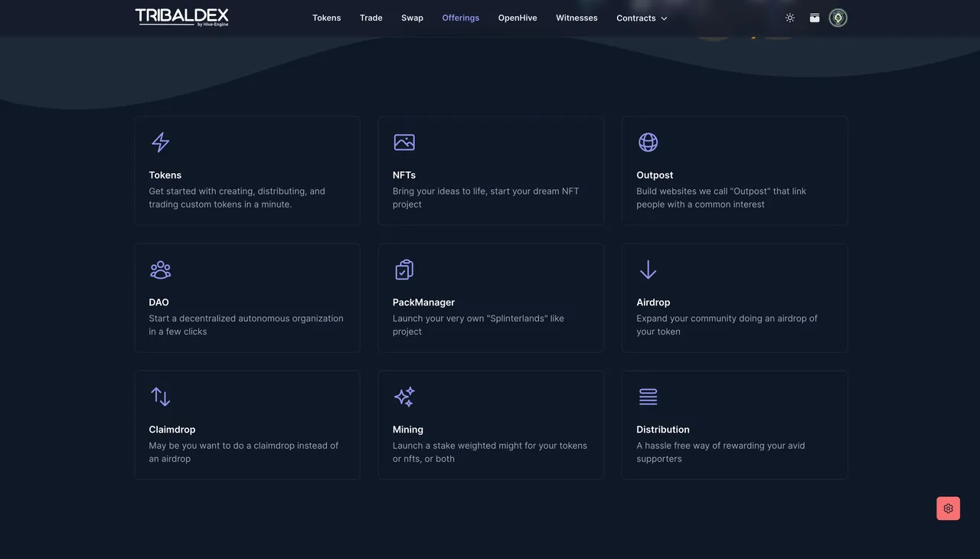Click the people group DAO icon
Image resolution: width=980 pixels, height=559 pixels.
click(x=161, y=270)
